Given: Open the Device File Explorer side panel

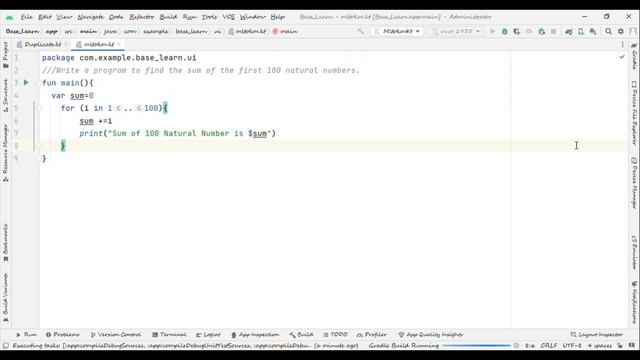Looking at the screenshot, I should [x=634, y=113].
